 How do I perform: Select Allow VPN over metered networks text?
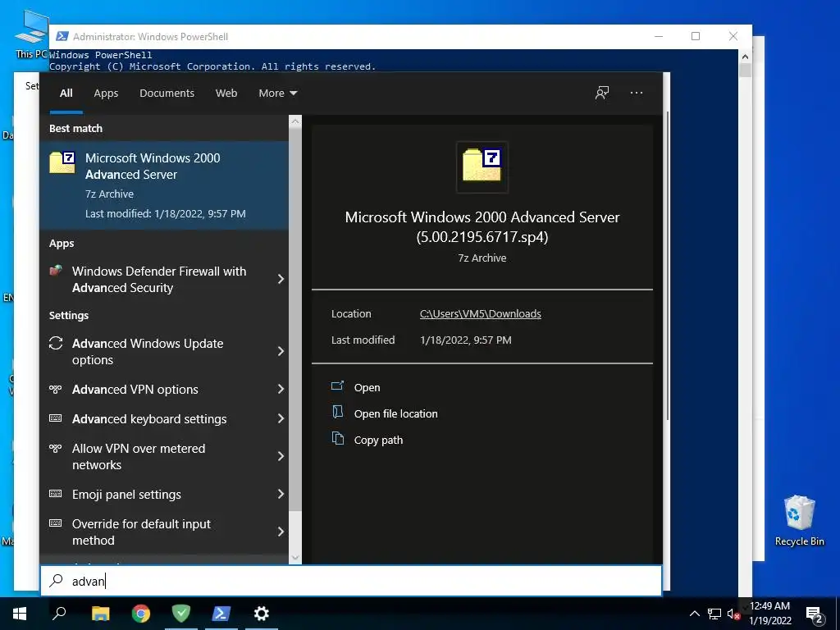139,456
